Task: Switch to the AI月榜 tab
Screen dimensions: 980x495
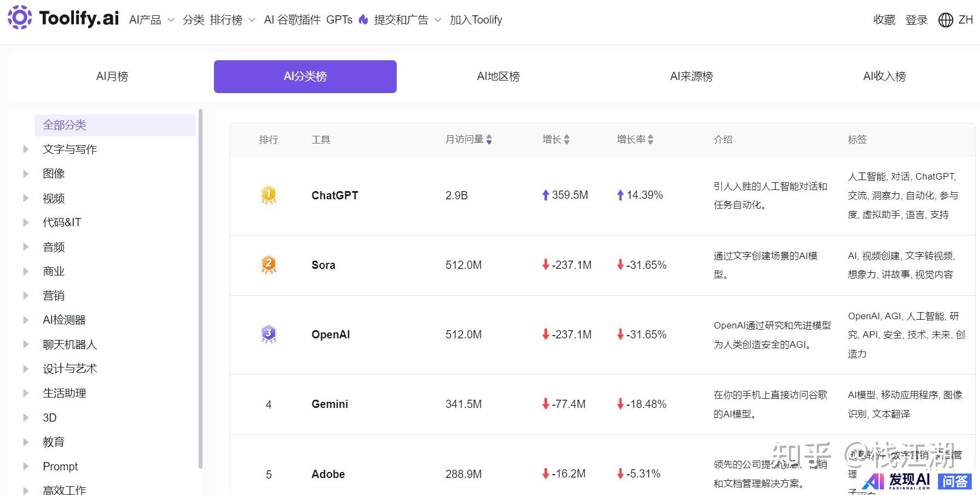Action: click(x=112, y=77)
